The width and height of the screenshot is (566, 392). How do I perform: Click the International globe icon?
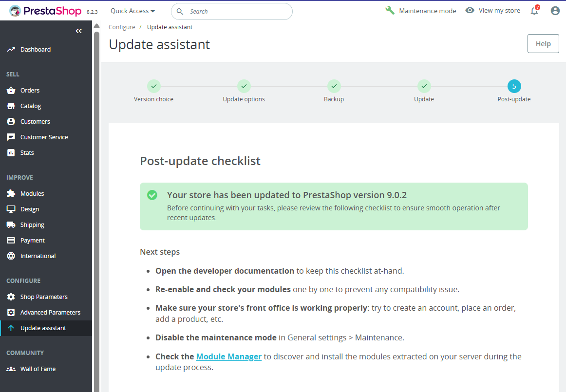click(x=11, y=256)
